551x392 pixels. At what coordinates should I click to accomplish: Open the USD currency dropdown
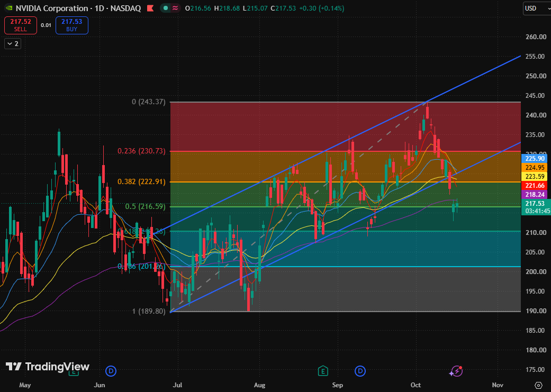click(x=536, y=8)
